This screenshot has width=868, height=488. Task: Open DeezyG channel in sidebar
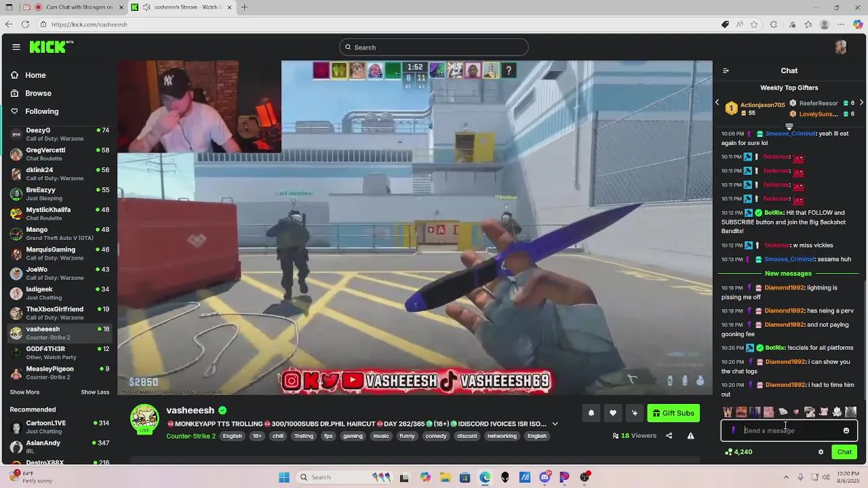[x=60, y=134]
